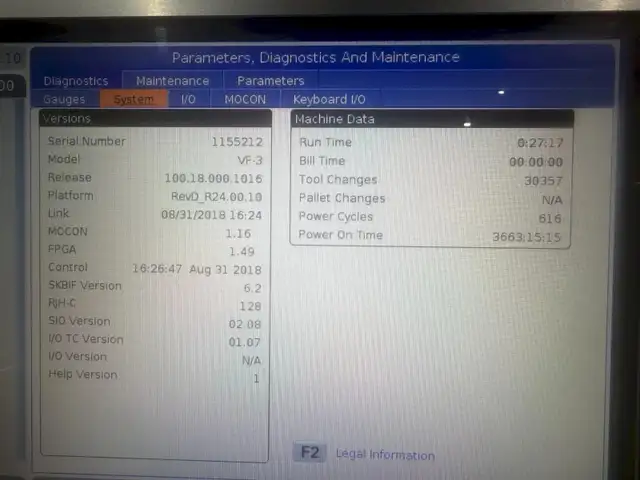Select the Help Version row
Viewport: 640px width, 480px height.
(x=153, y=376)
